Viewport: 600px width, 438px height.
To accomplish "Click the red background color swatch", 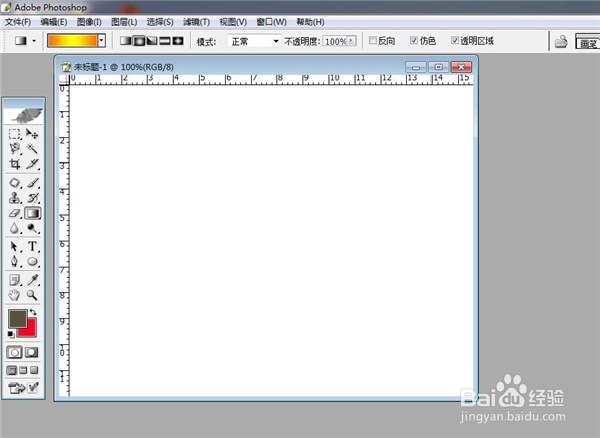I will 30,330.
